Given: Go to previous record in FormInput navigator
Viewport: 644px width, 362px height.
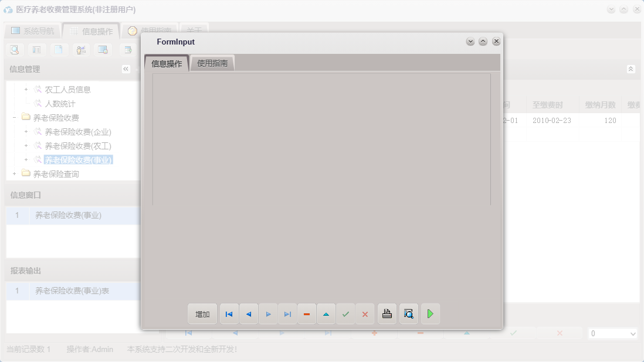Looking at the screenshot, I should [x=249, y=314].
